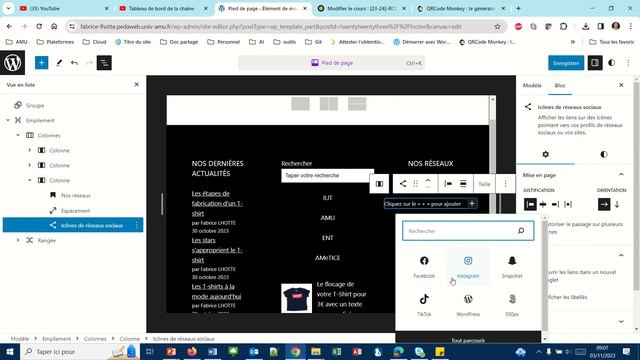Viewport: 640px width, 360px height.
Task: Click Colonnes in bottom breadcrumb
Action: 95,339
